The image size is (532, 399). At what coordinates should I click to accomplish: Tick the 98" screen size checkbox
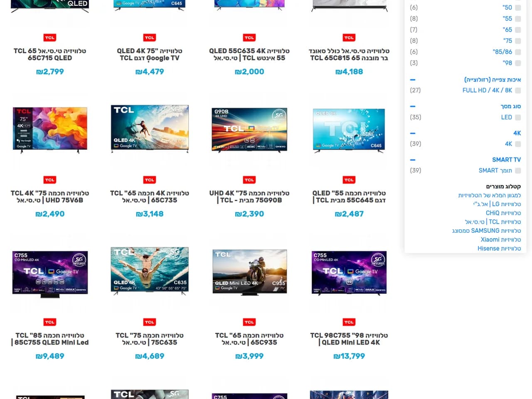518,63
